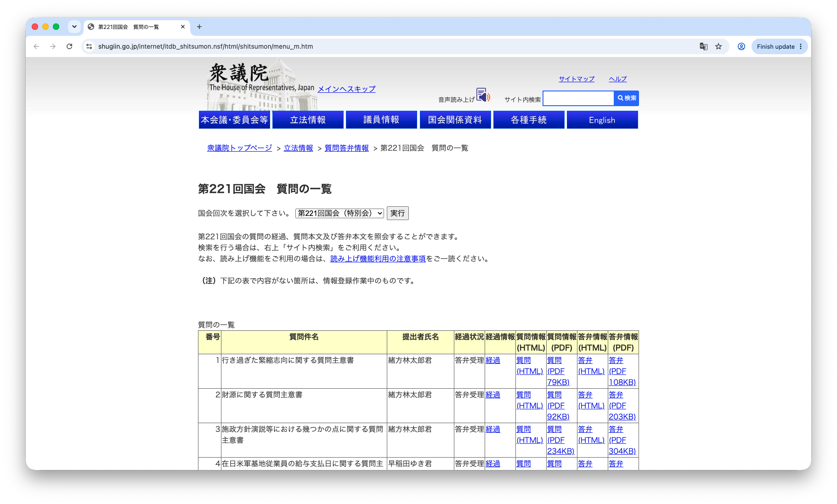
Task: Click the translate page icon
Action: point(703,46)
